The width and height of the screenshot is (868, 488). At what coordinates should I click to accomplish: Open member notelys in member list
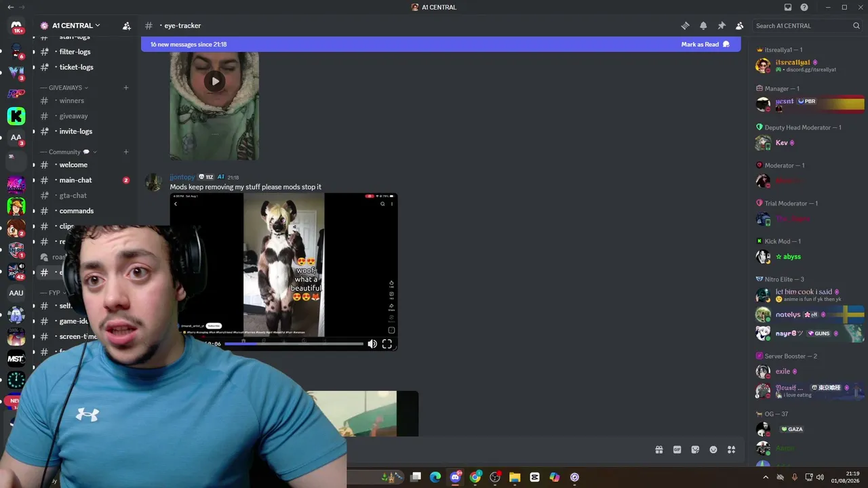click(x=810, y=314)
